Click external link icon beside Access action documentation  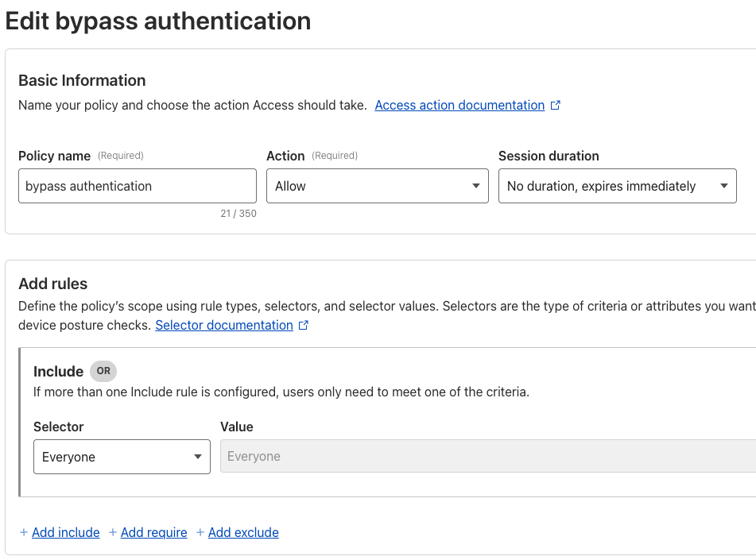coord(556,105)
